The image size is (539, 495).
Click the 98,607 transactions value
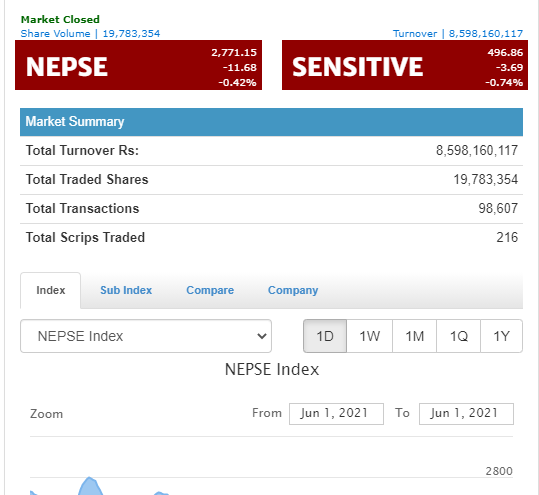(498, 209)
